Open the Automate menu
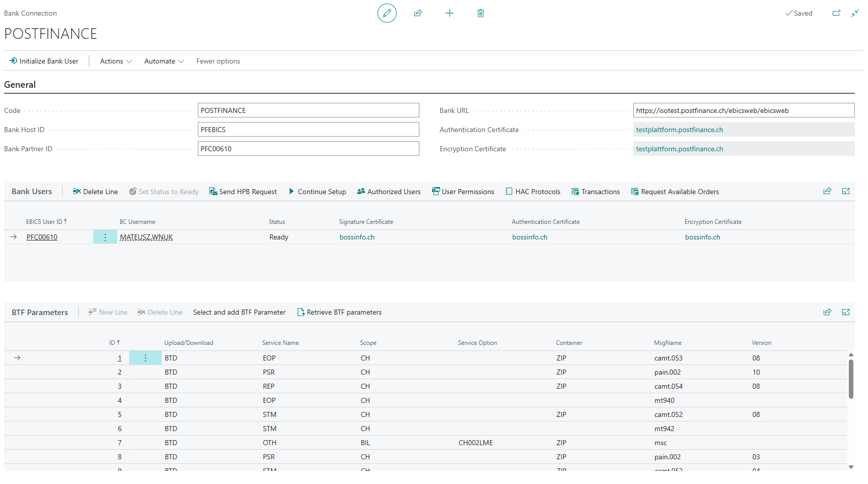The width and height of the screenshot is (868, 484). (x=164, y=61)
